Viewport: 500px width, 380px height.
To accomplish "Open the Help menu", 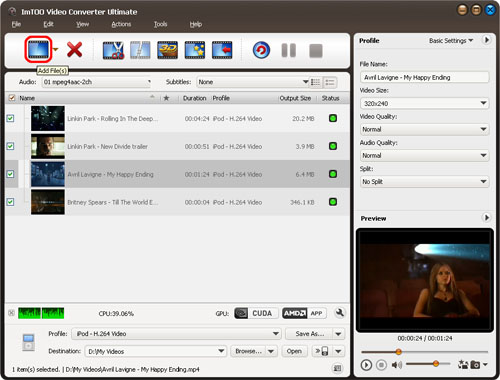I will [196, 24].
